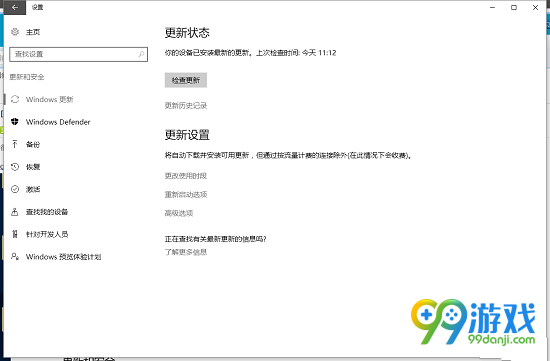Open the 重新启动选项 restart options link
Viewport: 550px width, 361px height.
(x=186, y=194)
